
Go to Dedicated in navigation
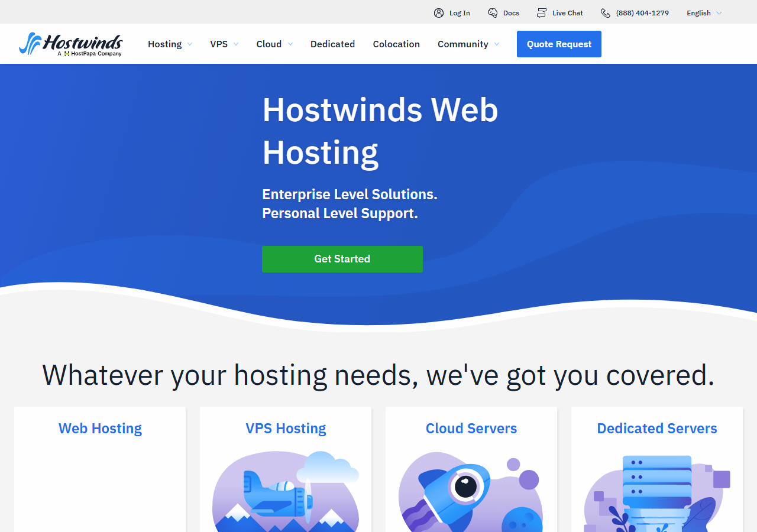tap(332, 44)
